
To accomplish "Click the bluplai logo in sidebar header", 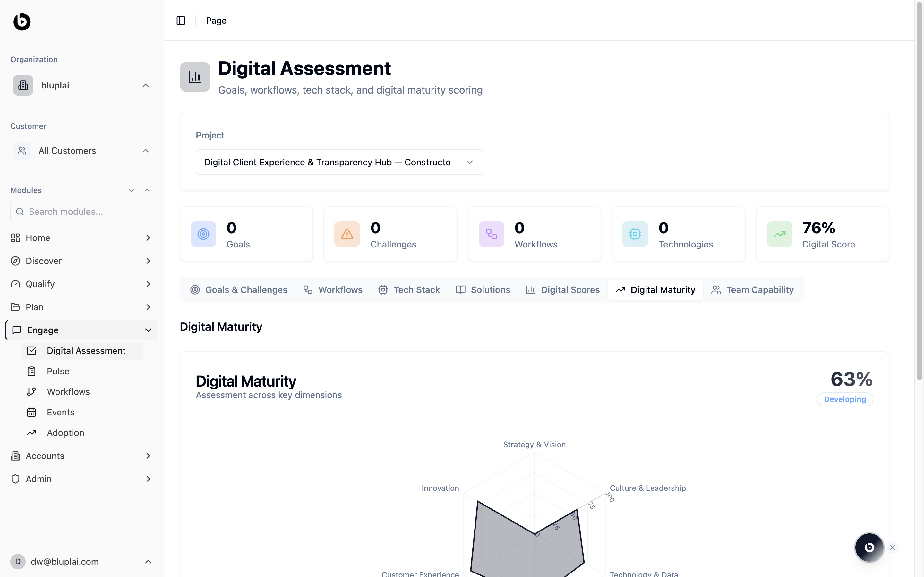I will [x=22, y=22].
